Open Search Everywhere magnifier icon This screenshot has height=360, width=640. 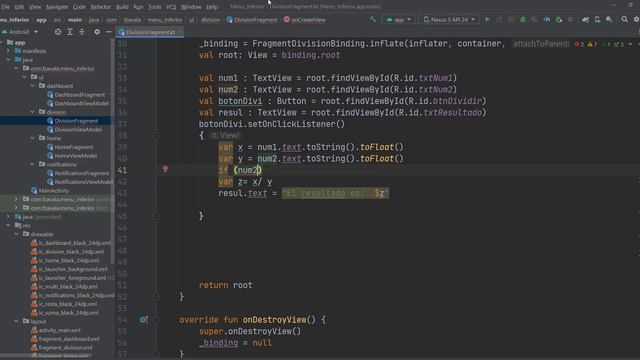[624, 19]
